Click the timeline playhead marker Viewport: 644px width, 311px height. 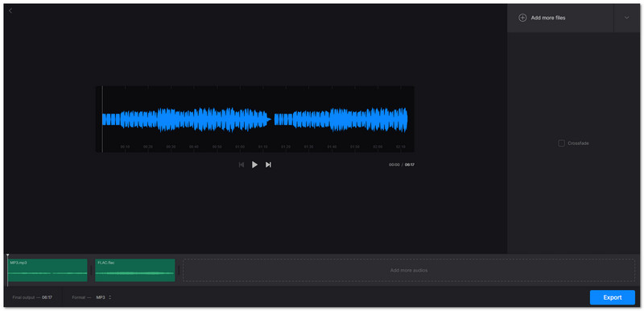point(7,256)
